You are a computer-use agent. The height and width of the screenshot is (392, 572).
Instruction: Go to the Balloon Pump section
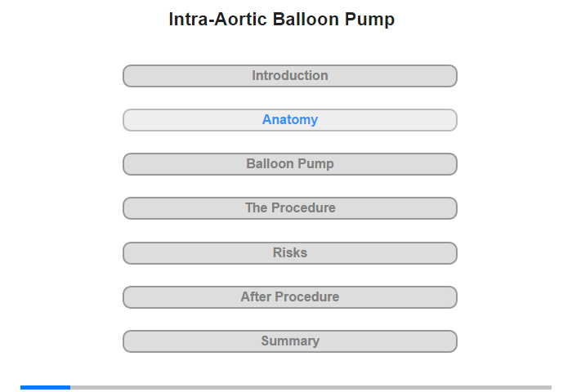click(290, 164)
